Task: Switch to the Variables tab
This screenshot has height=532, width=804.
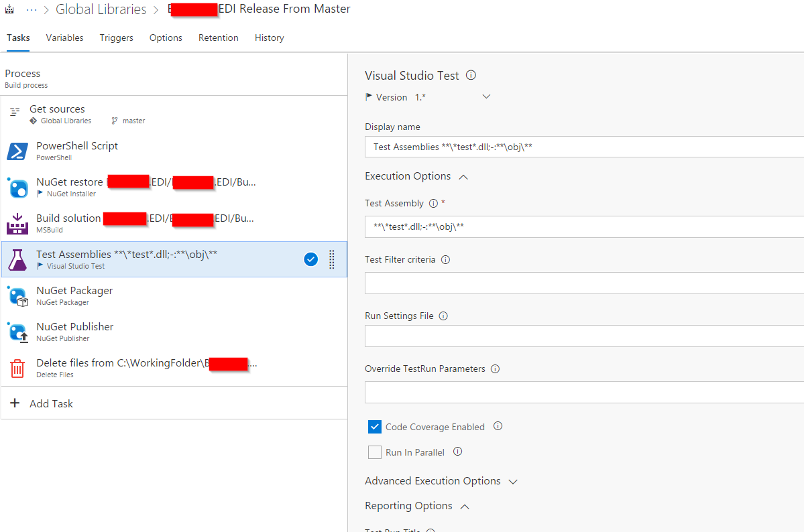Action: tap(64, 38)
